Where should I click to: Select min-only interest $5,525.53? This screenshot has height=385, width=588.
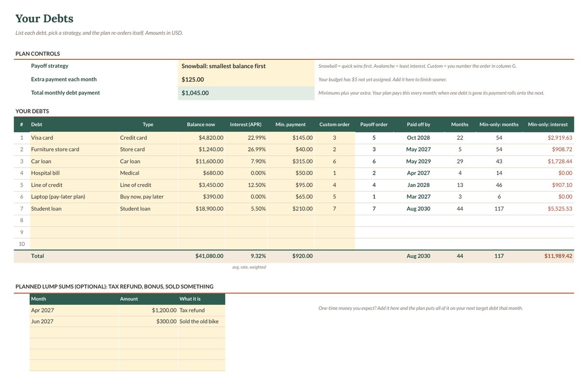point(549,208)
